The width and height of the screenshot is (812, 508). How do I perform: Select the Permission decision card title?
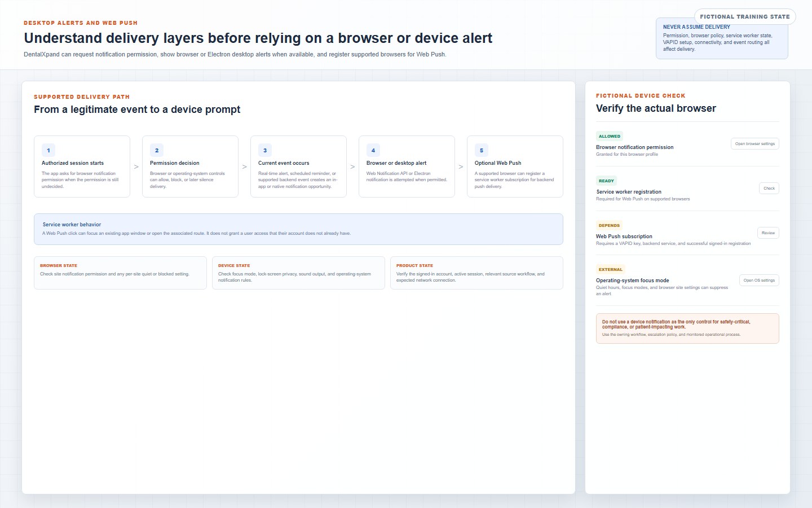(x=175, y=163)
